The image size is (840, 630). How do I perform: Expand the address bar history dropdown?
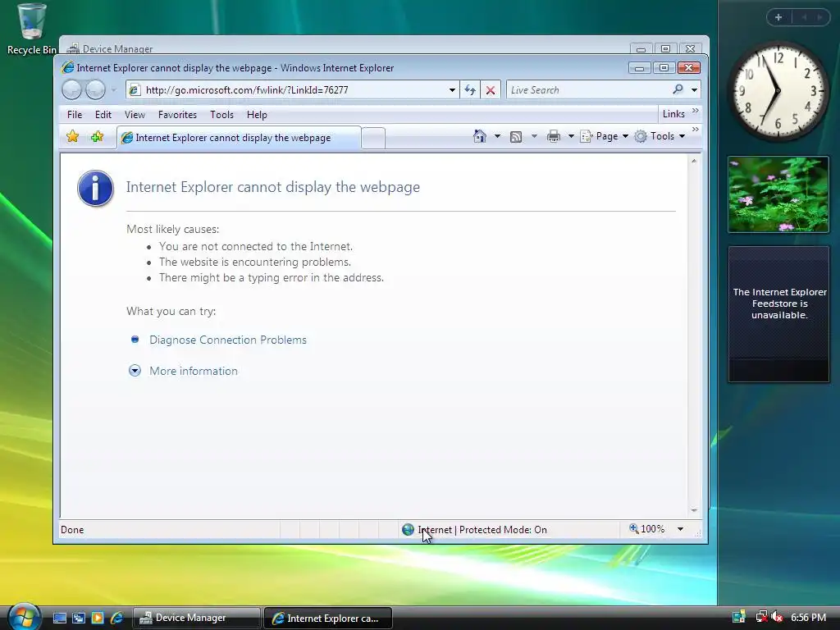[452, 90]
